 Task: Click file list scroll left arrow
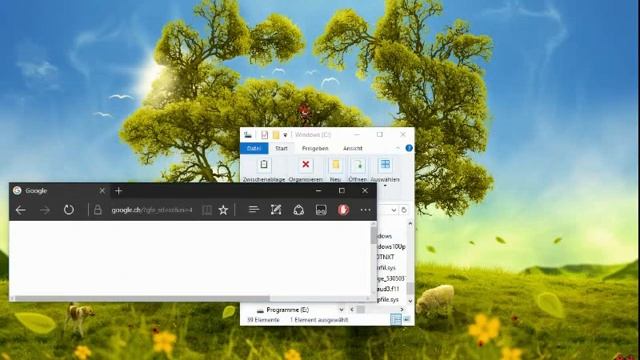(x=352, y=310)
